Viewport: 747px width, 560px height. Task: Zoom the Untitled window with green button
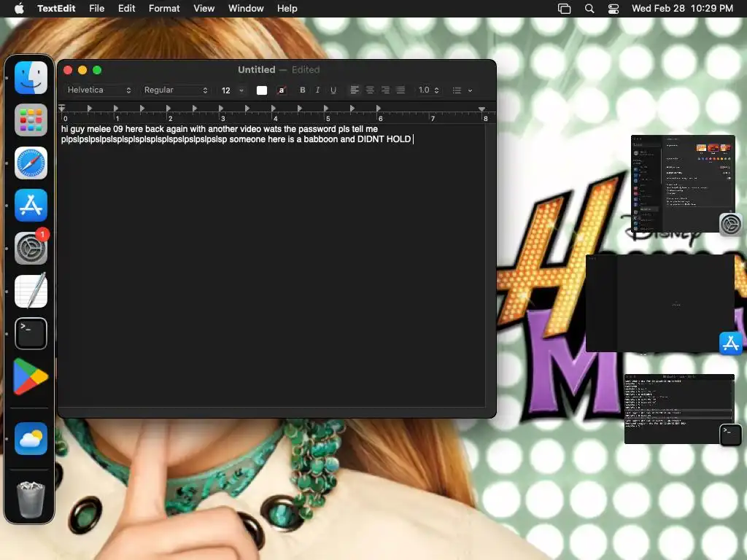(97, 70)
